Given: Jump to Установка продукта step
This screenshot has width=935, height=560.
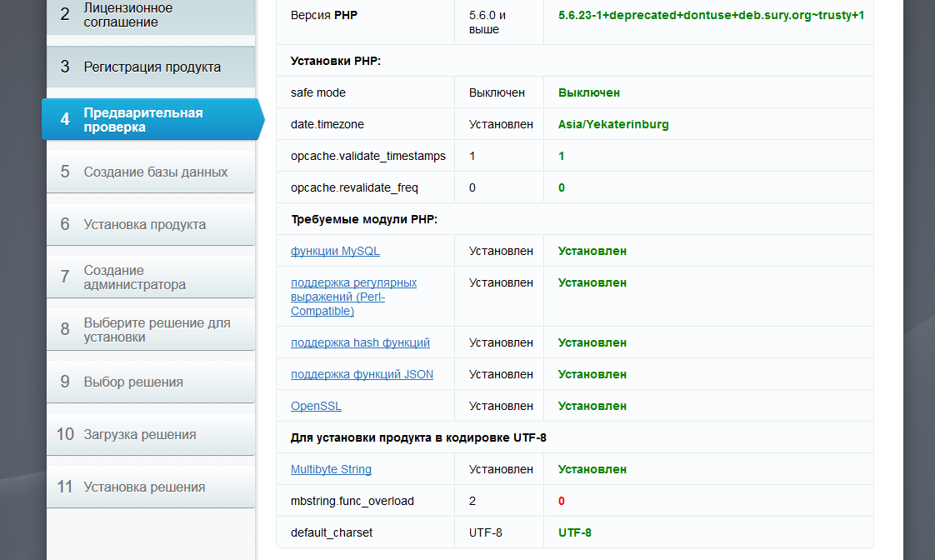Looking at the screenshot, I should (144, 224).
